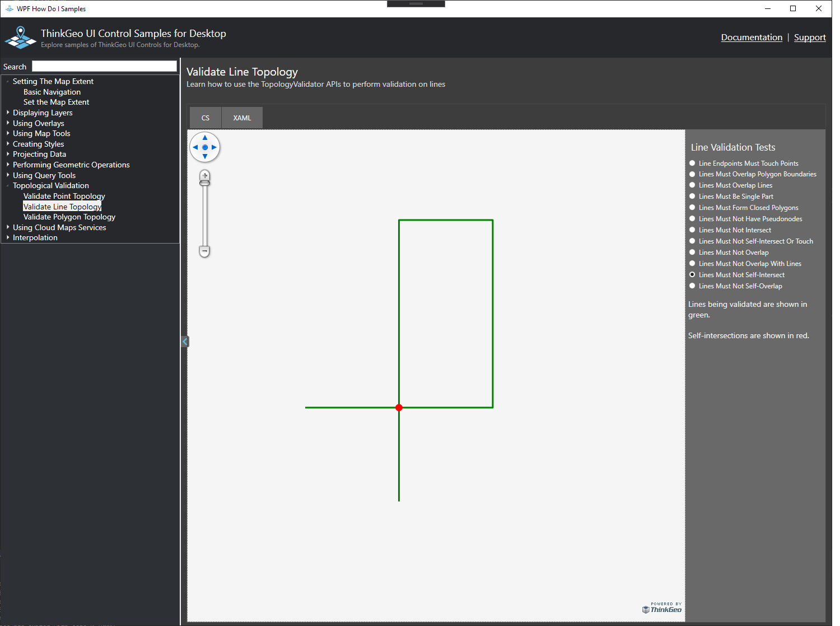Expand the Projecting Data tree node
Viewport: 840px width, 626px height.
[x=8, y=154]
